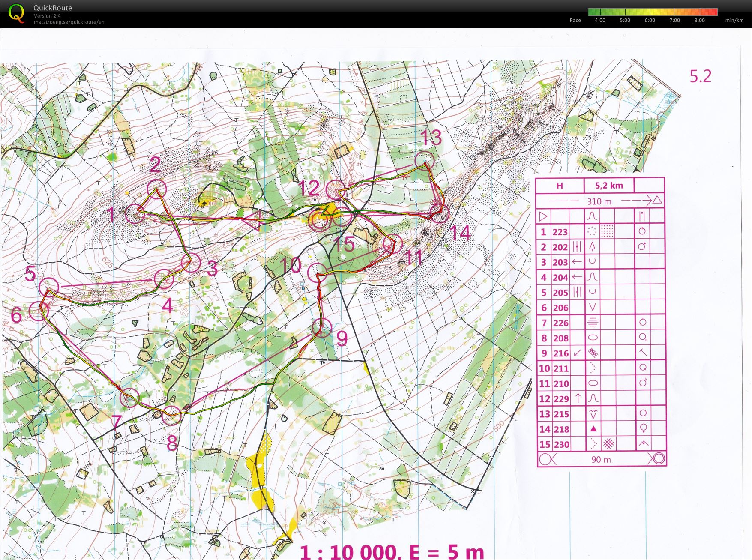Viewport: 752px width, 560px height.
Task: Click the Version 2.4 text
Action: click(x=47, y=16)
